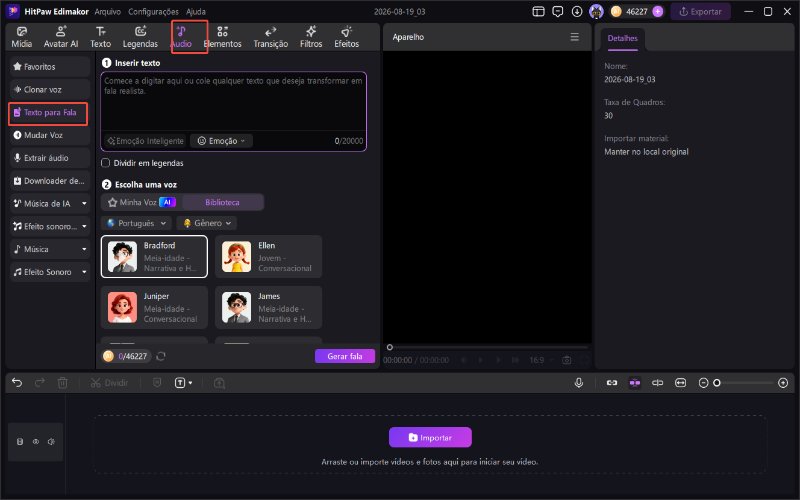Select the Juniper voice card
The image size is (800, 500).
click(x=154, y=307)
